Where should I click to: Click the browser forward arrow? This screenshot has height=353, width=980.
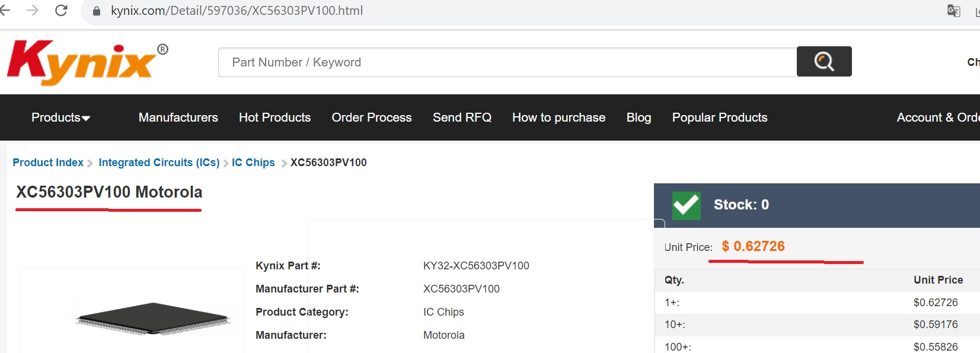[x=33, y=10]
